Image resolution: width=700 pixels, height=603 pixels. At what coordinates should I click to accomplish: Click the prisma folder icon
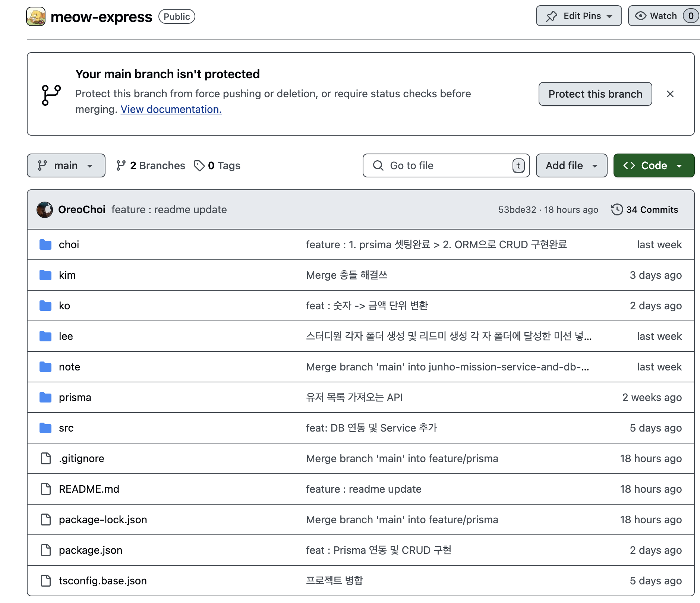(x=45, y=398)
